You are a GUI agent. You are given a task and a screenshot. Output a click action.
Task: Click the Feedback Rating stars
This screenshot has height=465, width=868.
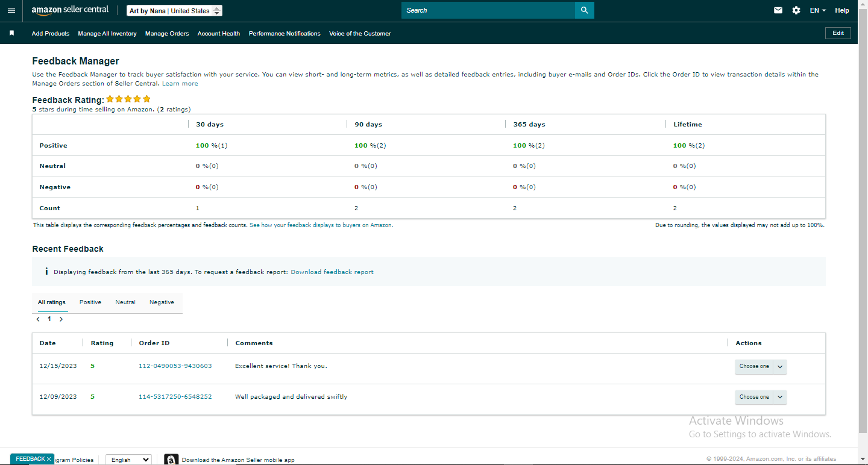[128, 99]
